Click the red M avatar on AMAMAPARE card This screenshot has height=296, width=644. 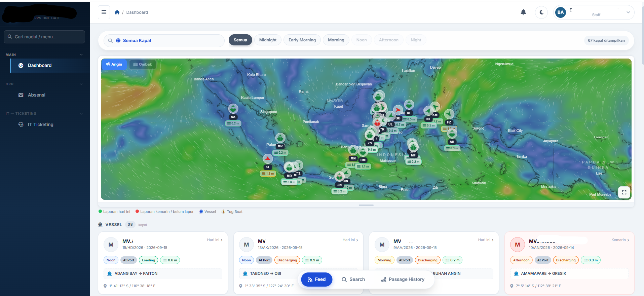[x=518, y=245]
